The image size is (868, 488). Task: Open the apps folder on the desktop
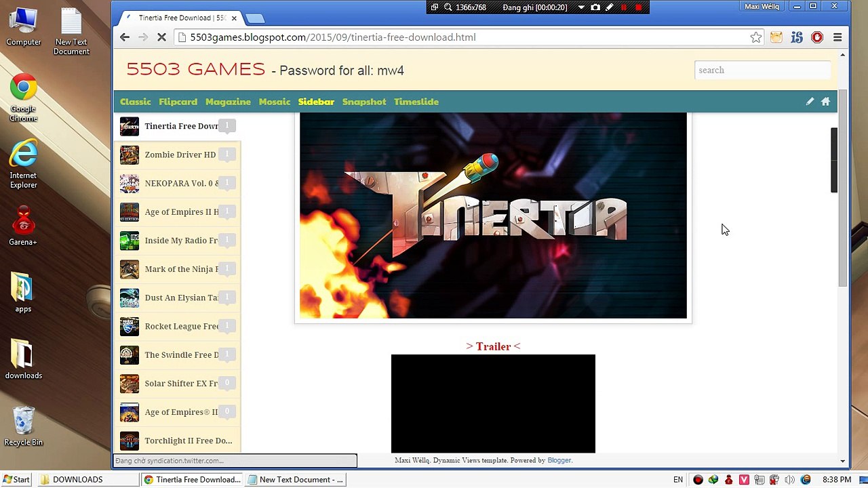click(x=23, y=293)
